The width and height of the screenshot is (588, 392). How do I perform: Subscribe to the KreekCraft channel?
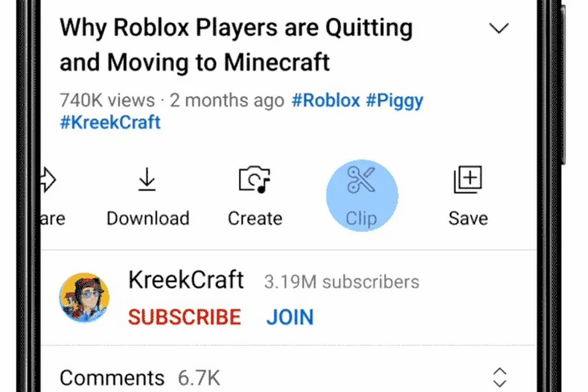185,317
